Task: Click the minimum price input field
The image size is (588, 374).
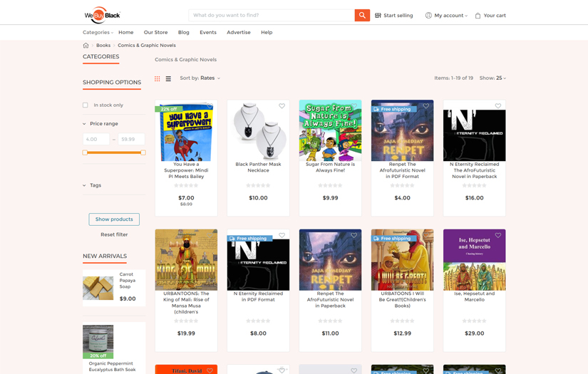Action: pos(96,140)
